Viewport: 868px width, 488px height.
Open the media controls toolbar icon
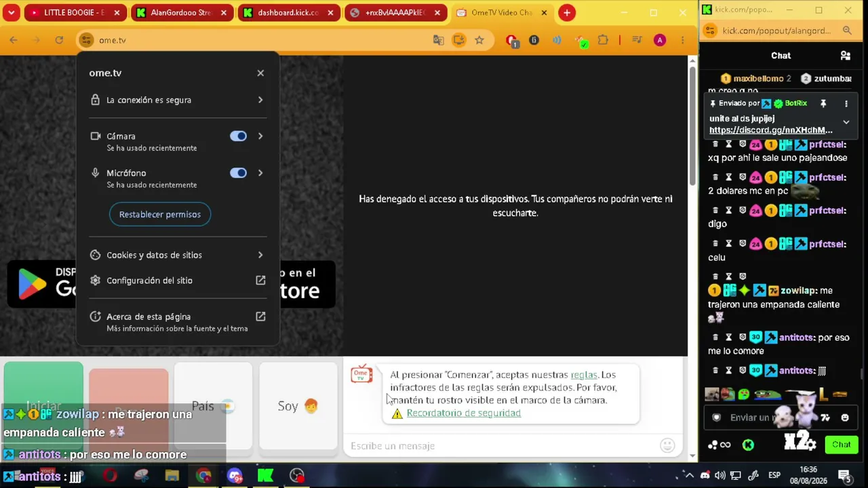637,40
